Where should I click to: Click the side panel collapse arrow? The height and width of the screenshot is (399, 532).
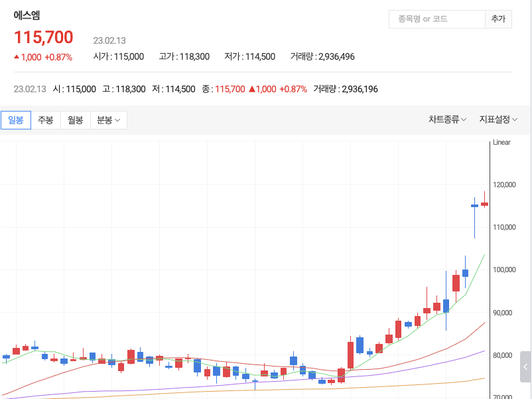click(525, 366)
